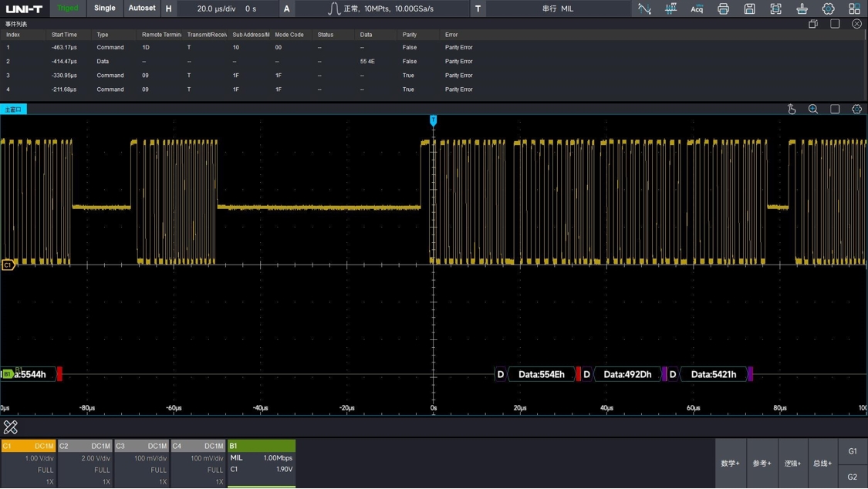This screenshot has width=868, height=489.
Task: Maximize the main waveform window
Action: (x=835, y=109)
